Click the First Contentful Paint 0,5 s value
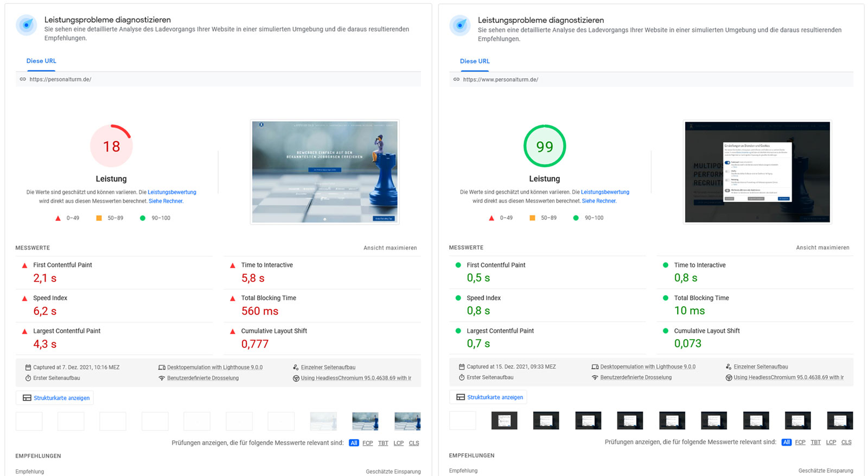Image resolution: width=868 pixels, height=476 pixels. [x=478, y=278]
